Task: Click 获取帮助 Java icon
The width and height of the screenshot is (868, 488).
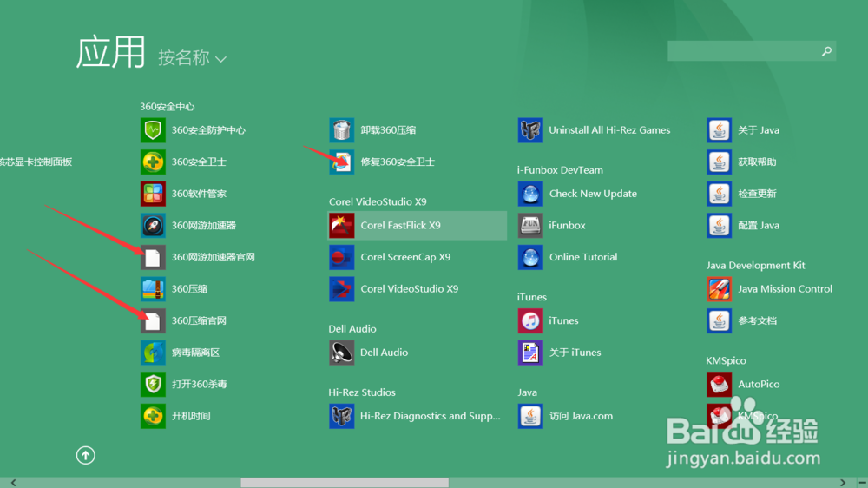Action: click(x=719, y=162)
